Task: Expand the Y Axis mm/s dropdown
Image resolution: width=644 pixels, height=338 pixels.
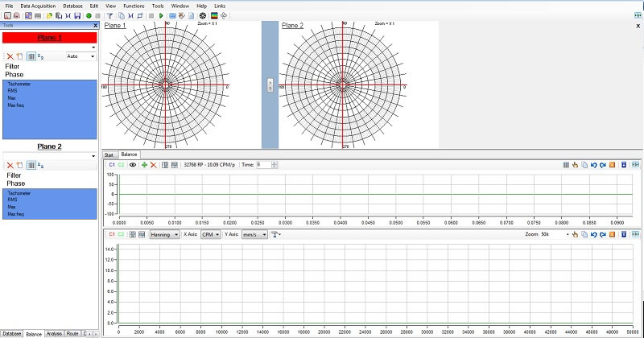Action: 255,233
